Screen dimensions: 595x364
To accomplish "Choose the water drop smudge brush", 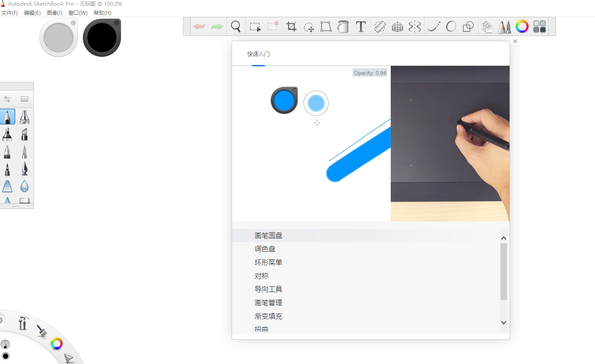I will pyautogui.click(x=24, y=186).
